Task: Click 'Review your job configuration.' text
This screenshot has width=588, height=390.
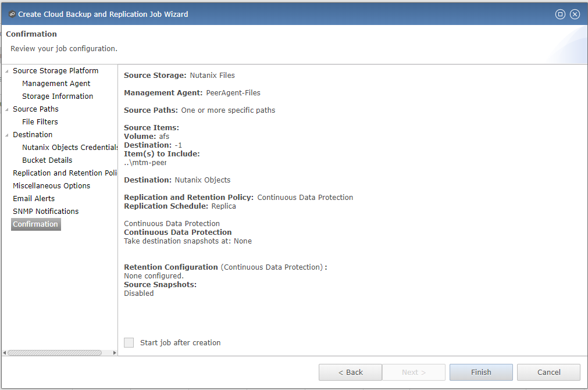Action: point(64,49)
